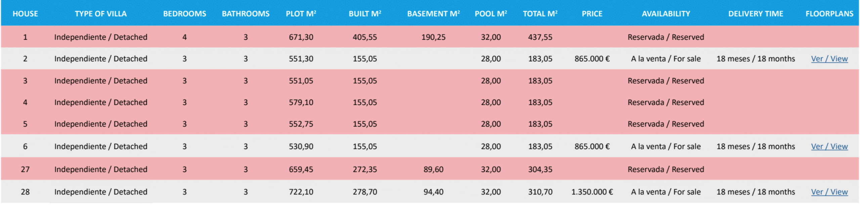Click the AVAILABILITY column header
868x210 pixels.
(666, 14)
